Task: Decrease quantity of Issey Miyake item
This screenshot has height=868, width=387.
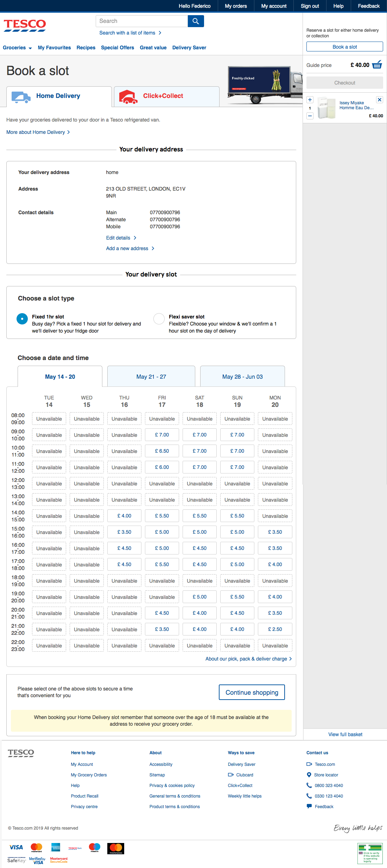Action: point(310,116)
